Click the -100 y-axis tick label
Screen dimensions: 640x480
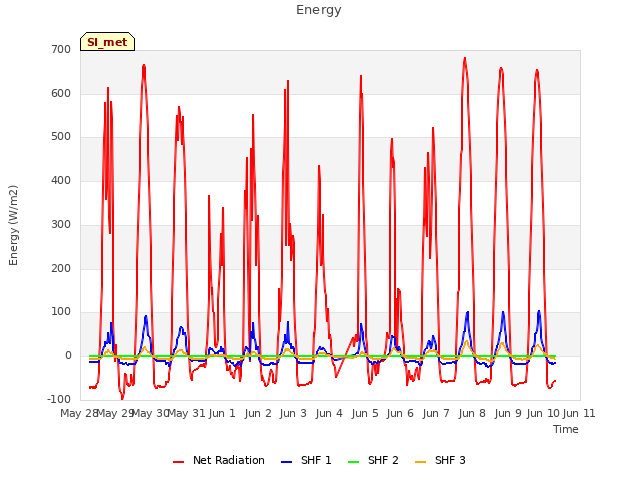pos(59,399)
